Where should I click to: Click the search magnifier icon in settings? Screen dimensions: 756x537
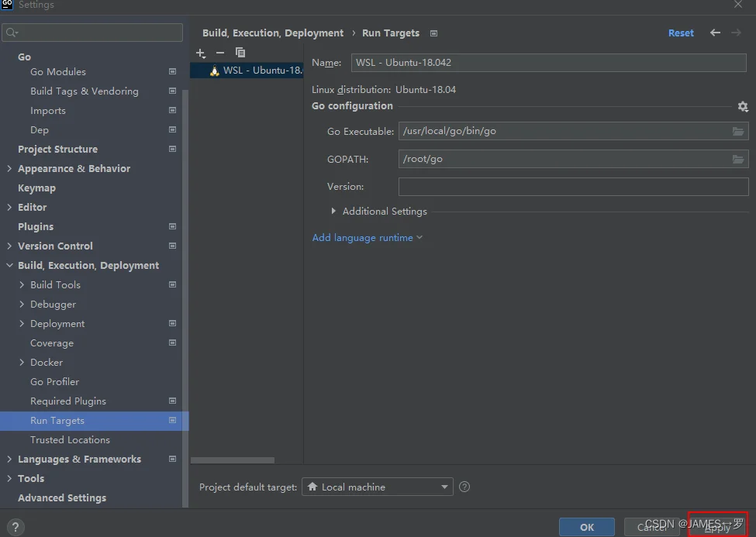(12, 33)
